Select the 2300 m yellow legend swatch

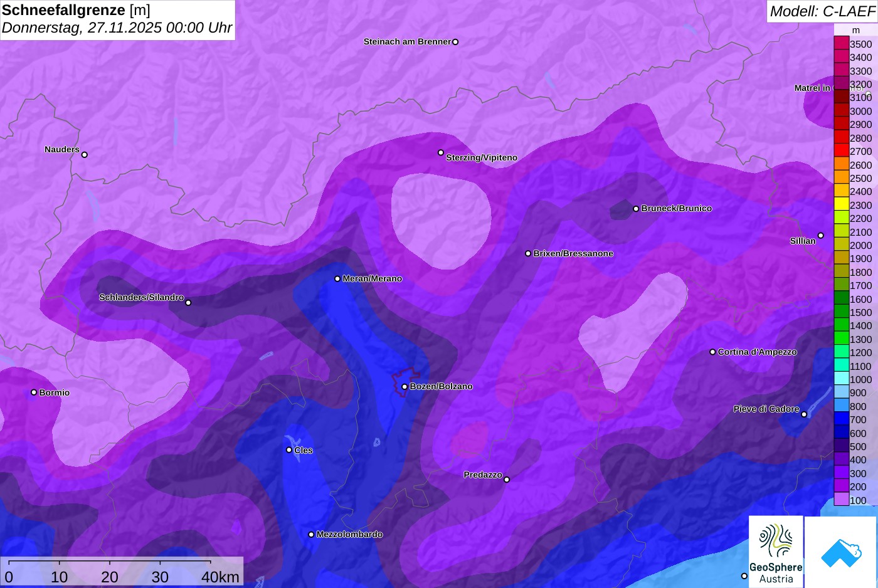pos(842,204)
